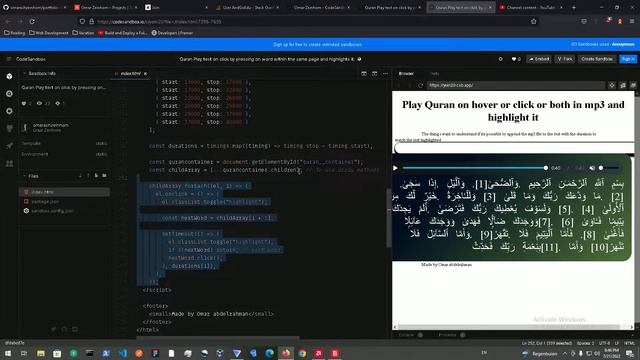The width and height of the screenshot is (640, 360).
Task: Click the Embed button
Action: [x=539, y=59]
